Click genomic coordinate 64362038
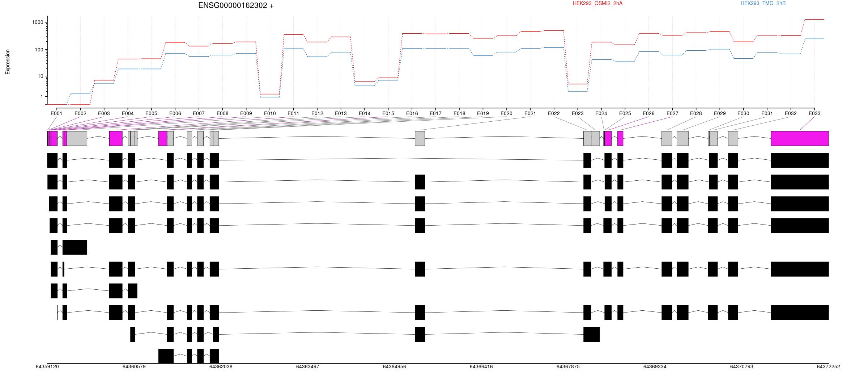Screen dimensions: 868x373 pyautogui.click(x=221, y=366)
